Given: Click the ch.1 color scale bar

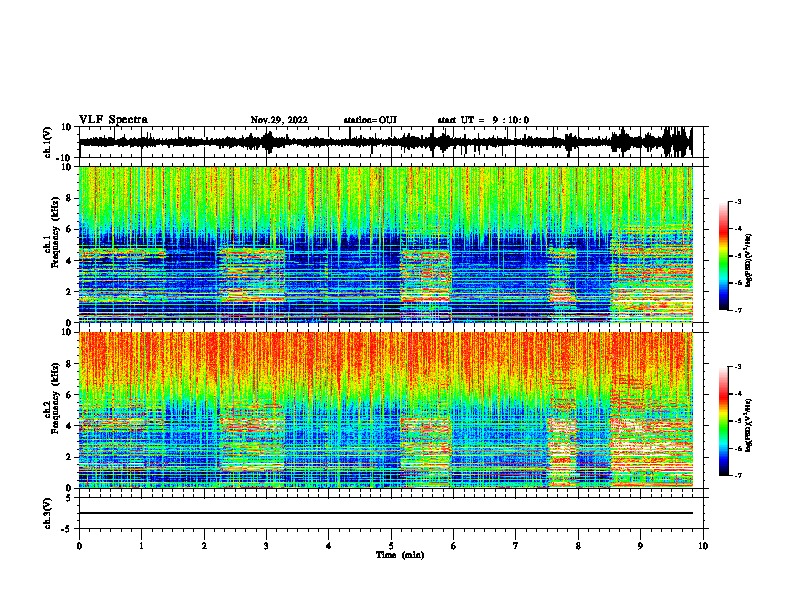Looking at the screenshot, I should tap(724, 256).
